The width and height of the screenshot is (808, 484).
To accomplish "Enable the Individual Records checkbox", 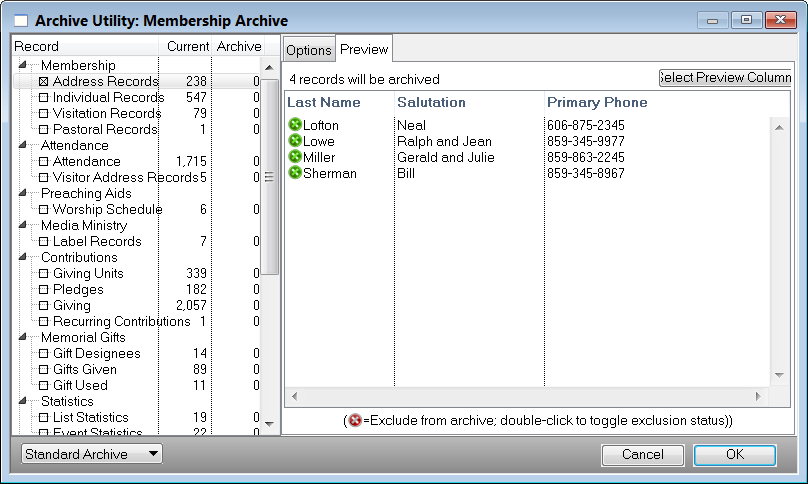I will click(x=43, y=98).
